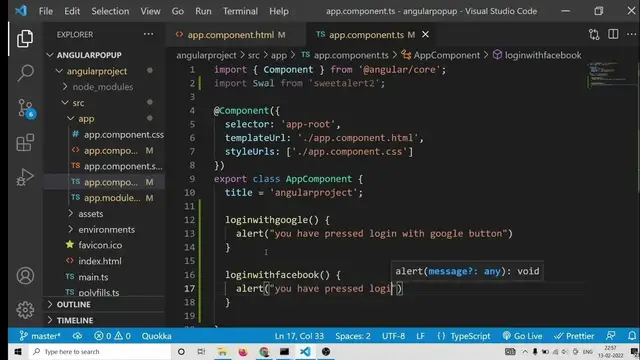Click the Spaces: 2 indentation setting
The height and width of the screenshot is (360, 640).
tap(353, 336)
